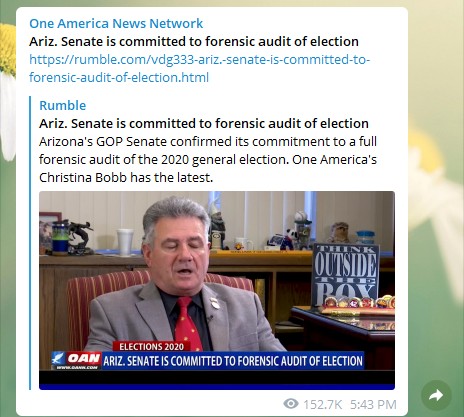Click the forward share arrow icon
The width and height of the screenshot is (464, 417).
[x=436, y=395]
